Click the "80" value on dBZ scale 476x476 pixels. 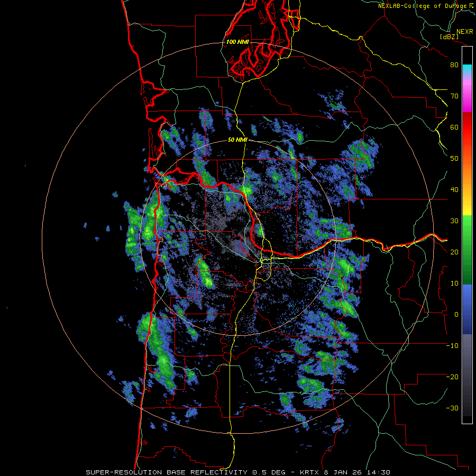coord(454,65)
